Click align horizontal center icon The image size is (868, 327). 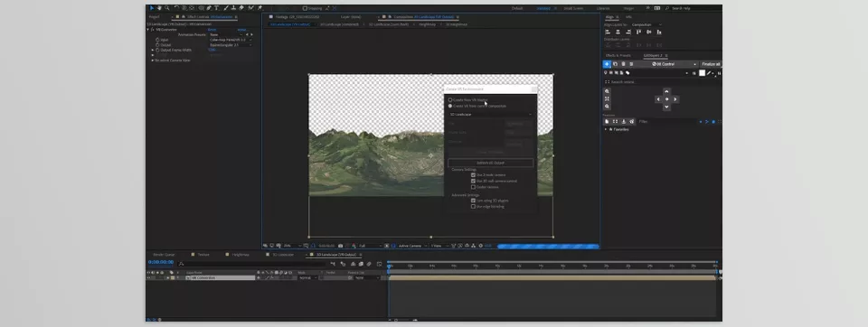point(618,33)
